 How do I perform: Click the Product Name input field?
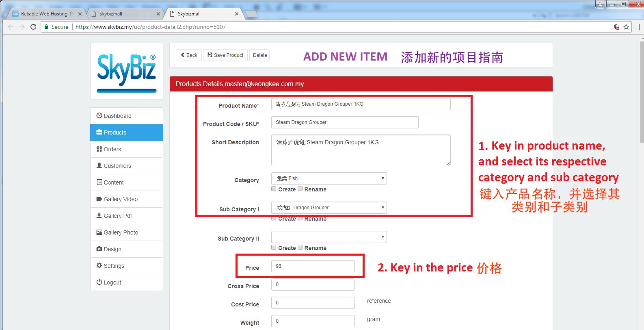tap(361, 104)
